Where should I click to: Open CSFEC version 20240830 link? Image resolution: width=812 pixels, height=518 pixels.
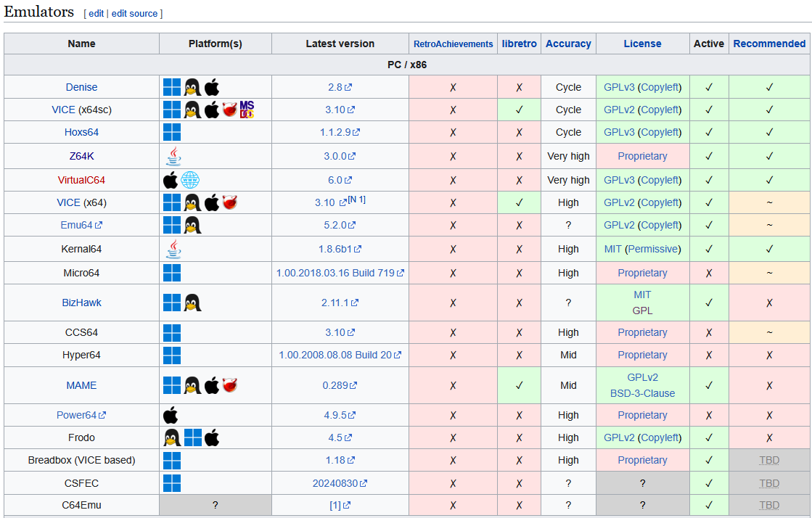tap(340, 482)
